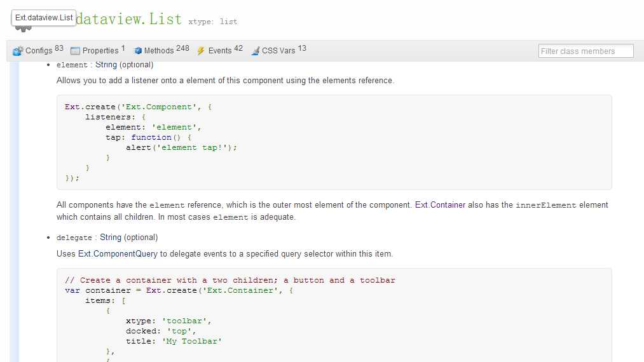The height and width of the screenshot is (362, 644).
Task: Click the alert('element tap!') code line
Action: [181, 147]
